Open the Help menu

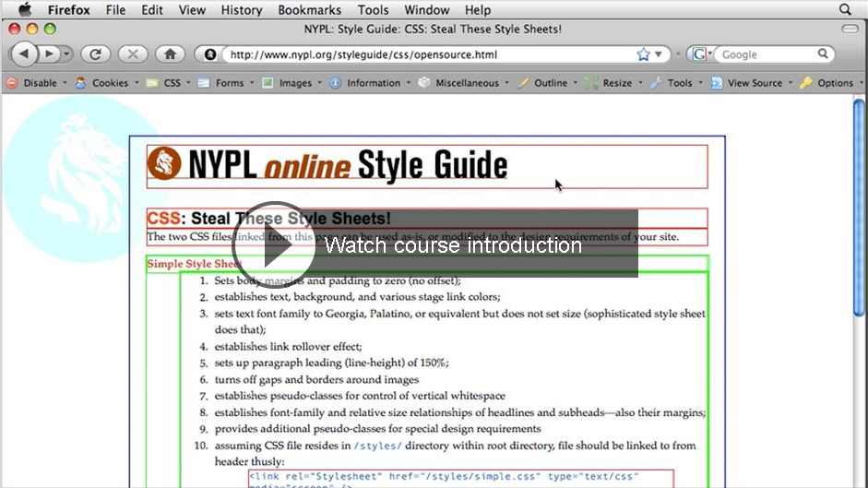click(x=477, y=10)
